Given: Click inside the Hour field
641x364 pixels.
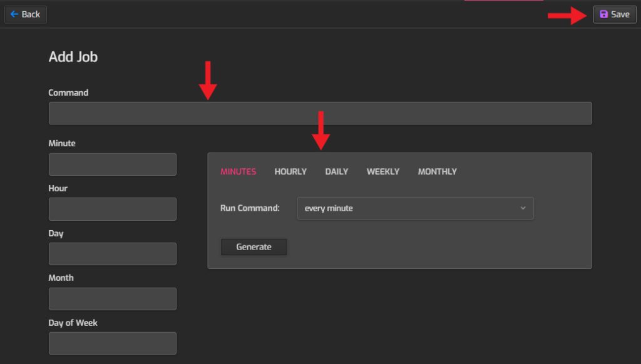Looking at the screenshot, I should [x=112, y=209].
